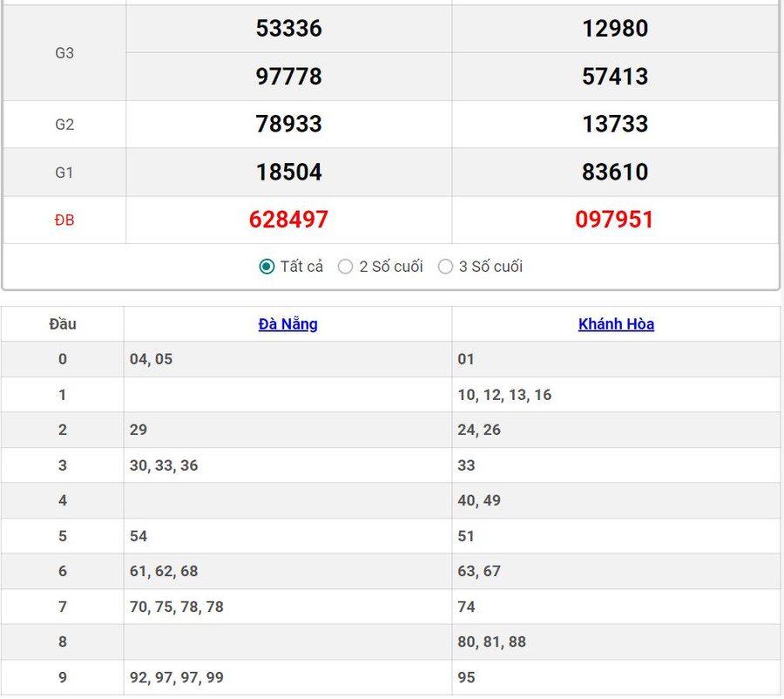Click G3 number 57413
The image size is (784, 699).
pyautogui.click(x=614, y=77)
